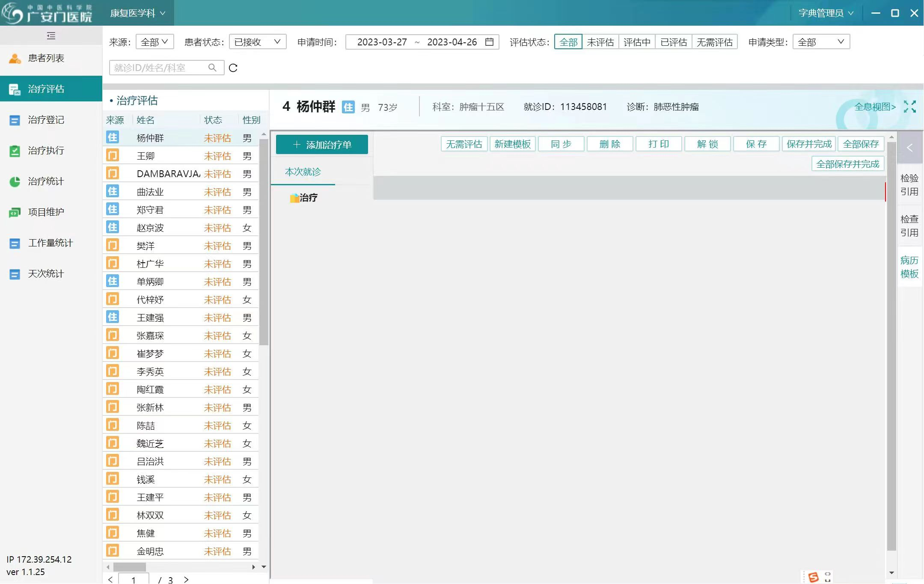Click 保存并完成 button

pyautogui.click(x=809, y=144)
